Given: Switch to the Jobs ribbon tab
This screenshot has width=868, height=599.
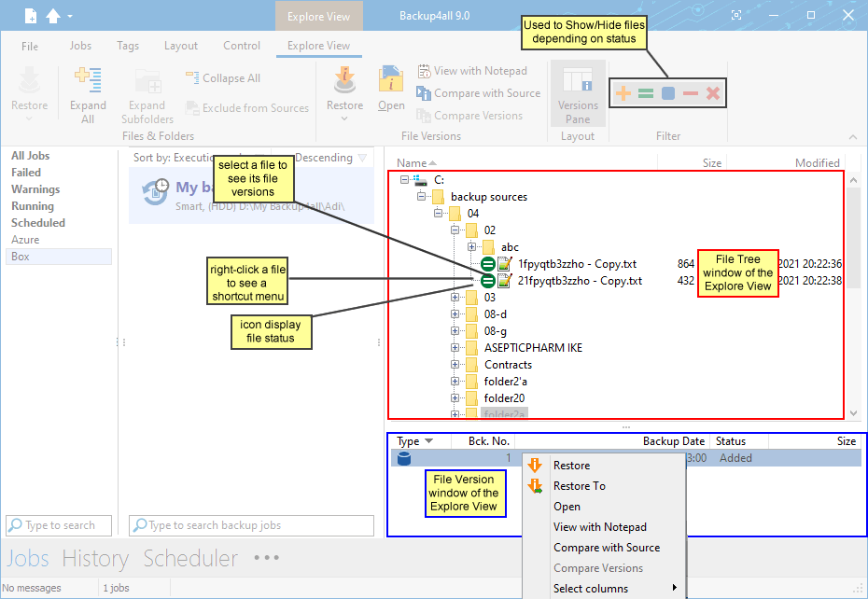Looking at the screenshot, I should point(80,46).
